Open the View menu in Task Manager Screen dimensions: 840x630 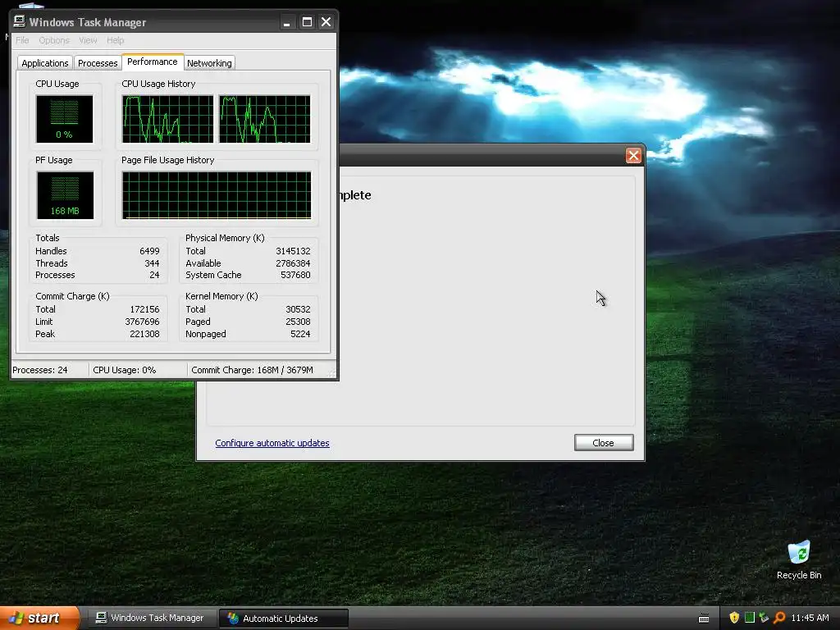(88, 40)
